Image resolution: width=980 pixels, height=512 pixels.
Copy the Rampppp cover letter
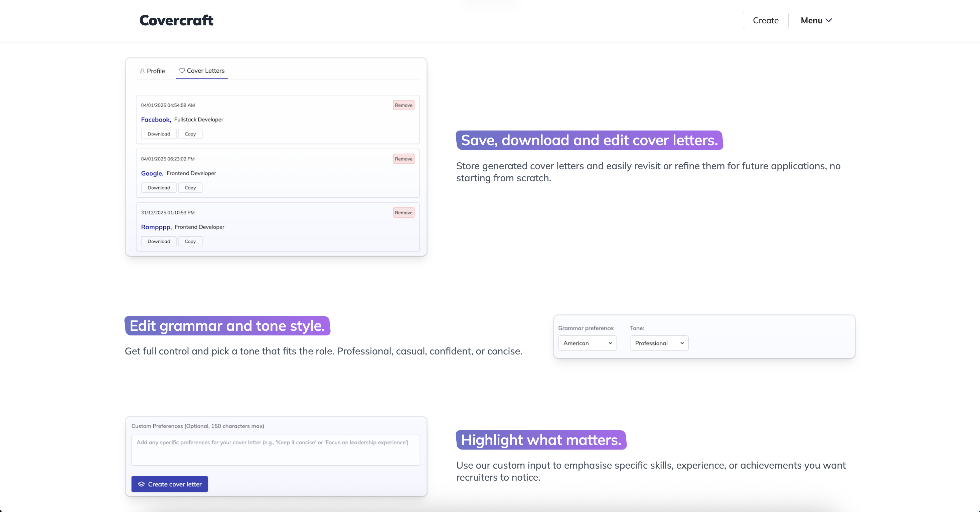[x=190, y=241]
